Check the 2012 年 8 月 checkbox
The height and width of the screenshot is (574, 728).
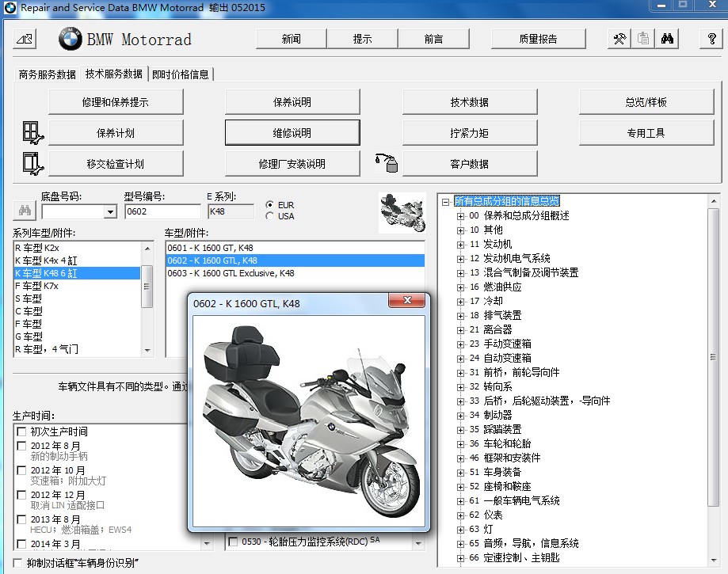(x=21, y=446)
